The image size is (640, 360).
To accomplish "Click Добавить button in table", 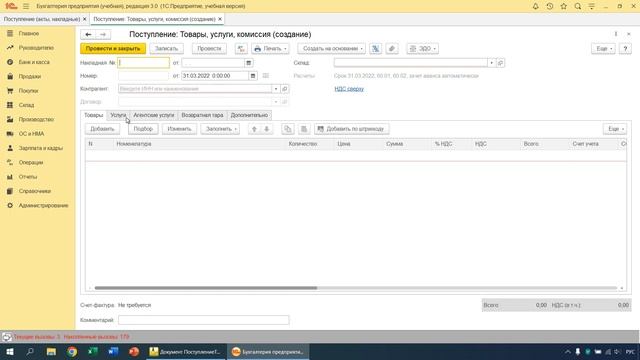I will point(102,129).
